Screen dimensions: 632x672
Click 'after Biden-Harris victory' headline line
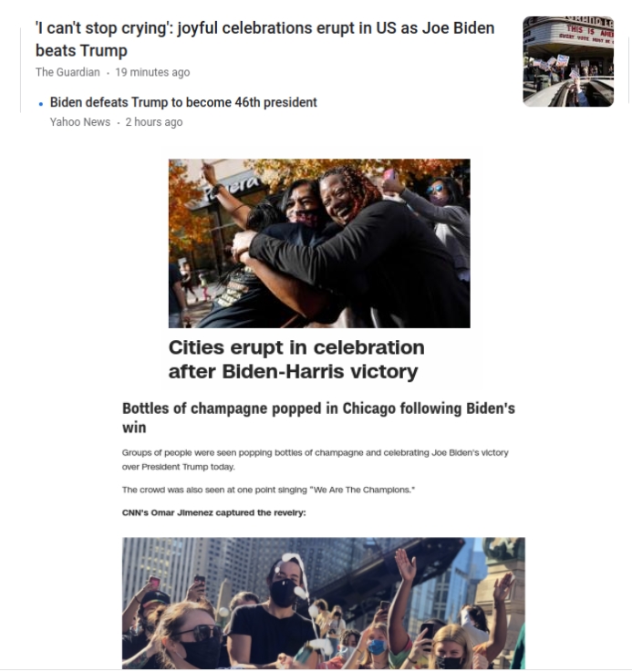click(293, 371)
